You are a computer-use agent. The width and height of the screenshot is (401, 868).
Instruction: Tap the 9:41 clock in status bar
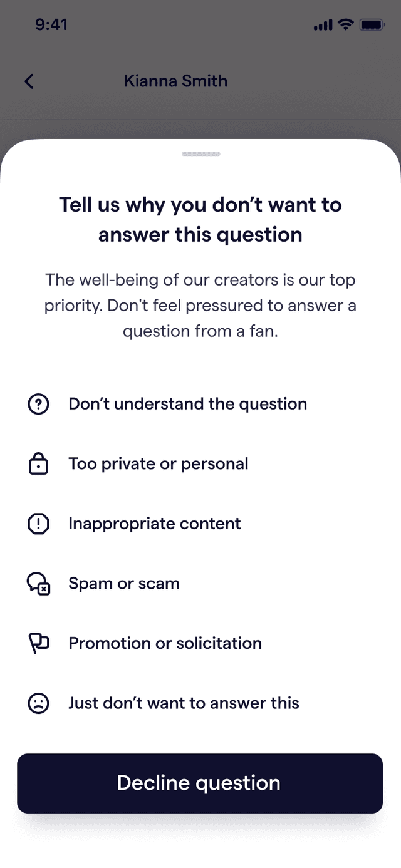pyautogui.click(x=51, y=25)
